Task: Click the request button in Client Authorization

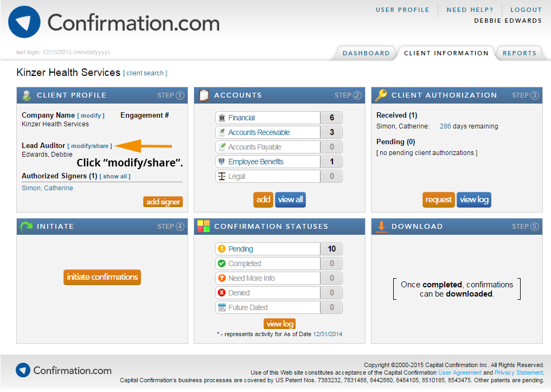Action: coord(438,200)
